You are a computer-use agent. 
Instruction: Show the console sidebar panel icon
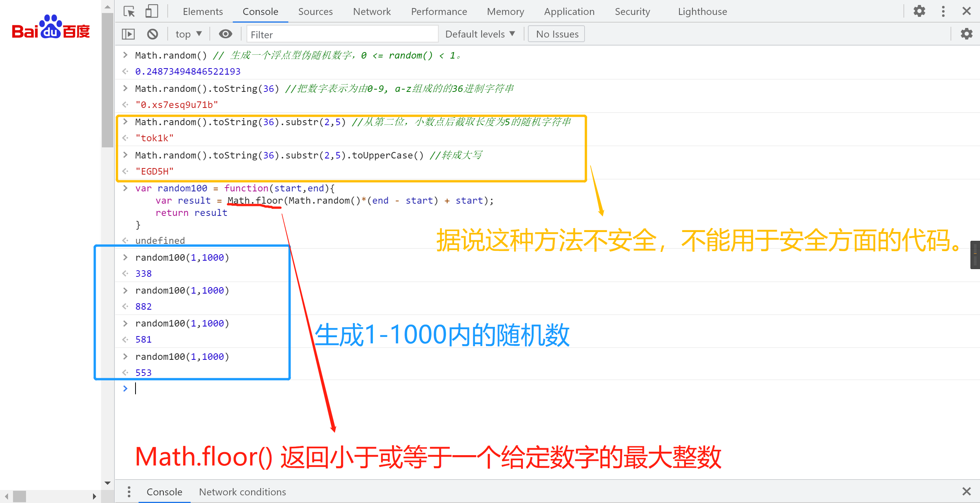point(129,34)
